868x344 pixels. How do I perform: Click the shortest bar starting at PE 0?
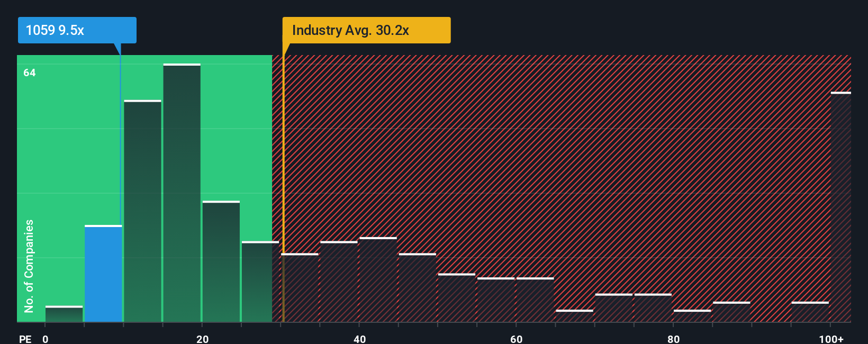tap(64, 314)
